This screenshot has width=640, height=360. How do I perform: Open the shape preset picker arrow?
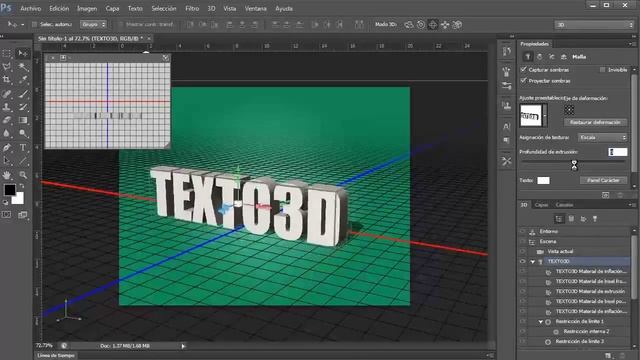(x=545, y=116)
